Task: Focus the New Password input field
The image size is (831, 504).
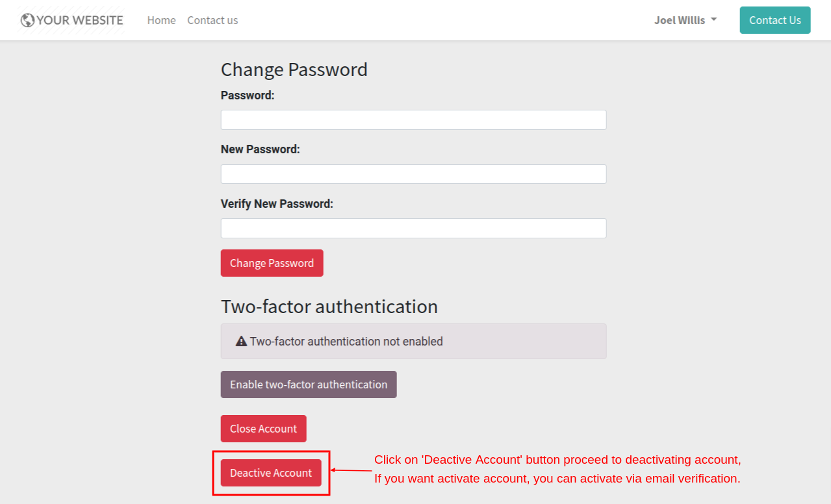Action: [x=413, y=174]
